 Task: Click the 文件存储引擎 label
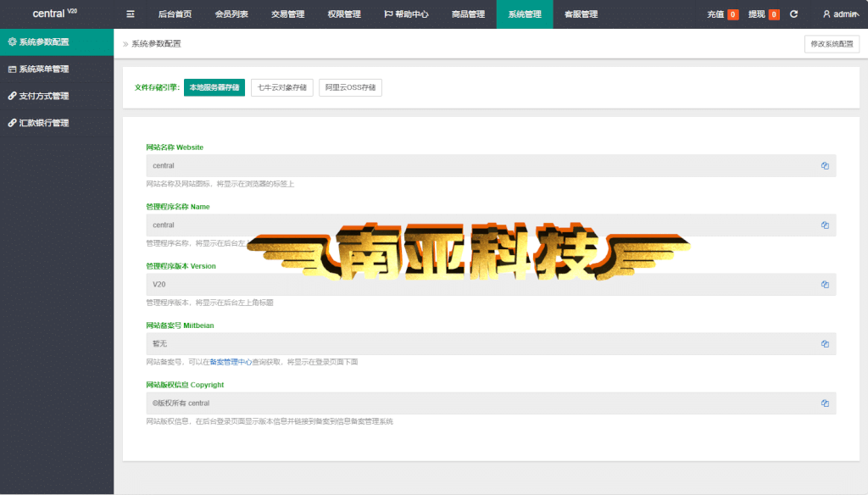(x=157, y=87)
